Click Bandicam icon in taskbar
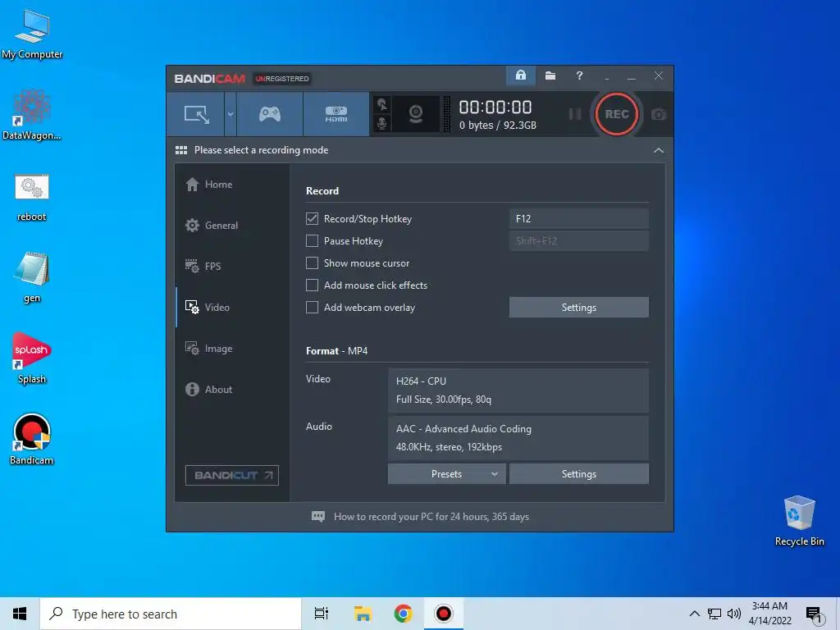The width and height of the screenshot is (840, 630). tap(444, 614)
